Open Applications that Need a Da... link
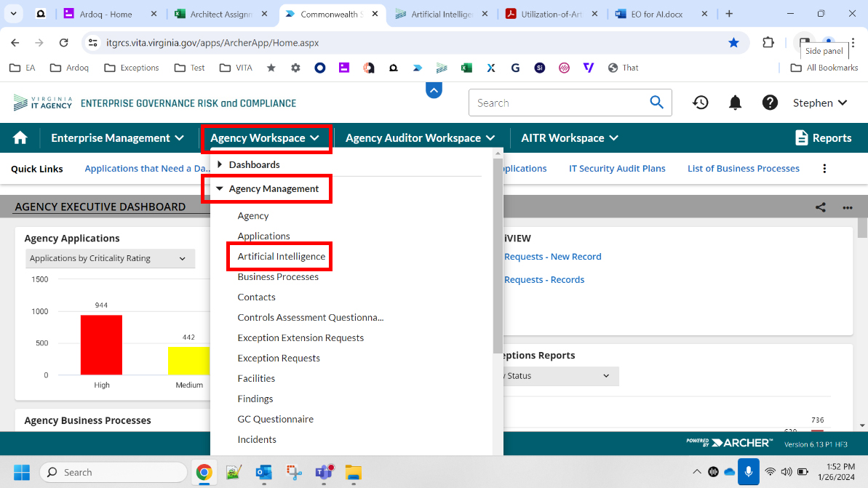 click(x=147, y=169)
